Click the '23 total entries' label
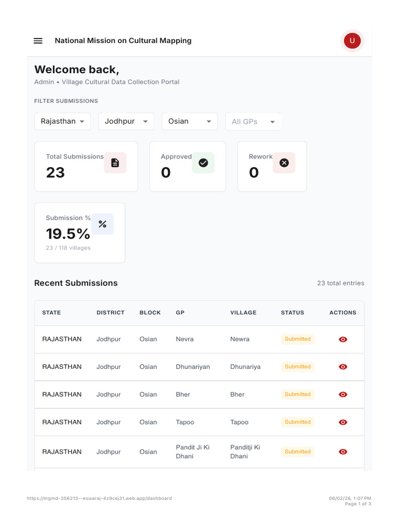The width and height of the screenshot is (399, 532). (x=341, y=283)
